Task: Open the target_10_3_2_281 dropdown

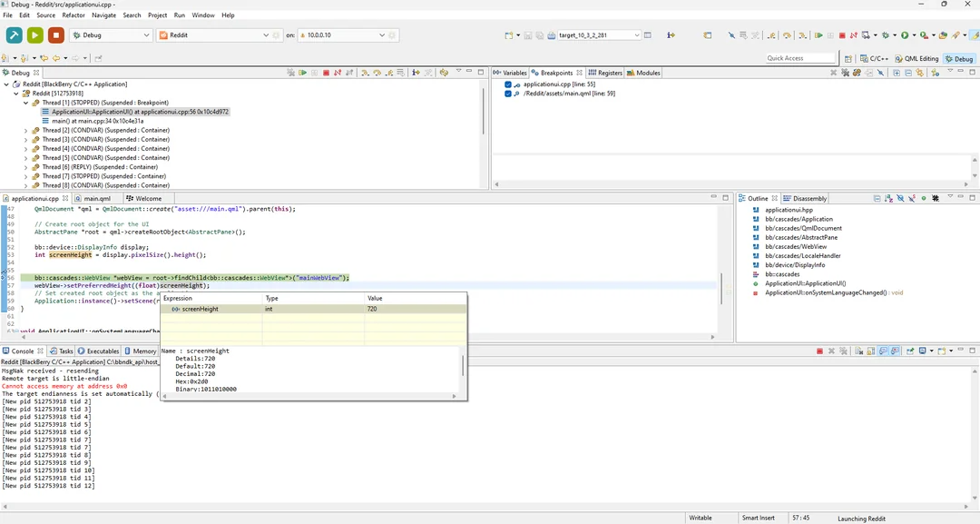Action: click(x=599, y=35)
